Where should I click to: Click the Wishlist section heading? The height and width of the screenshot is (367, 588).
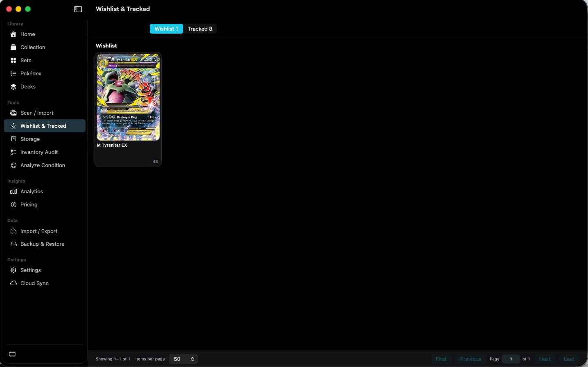pyautogui.click(x=106, y=45)
